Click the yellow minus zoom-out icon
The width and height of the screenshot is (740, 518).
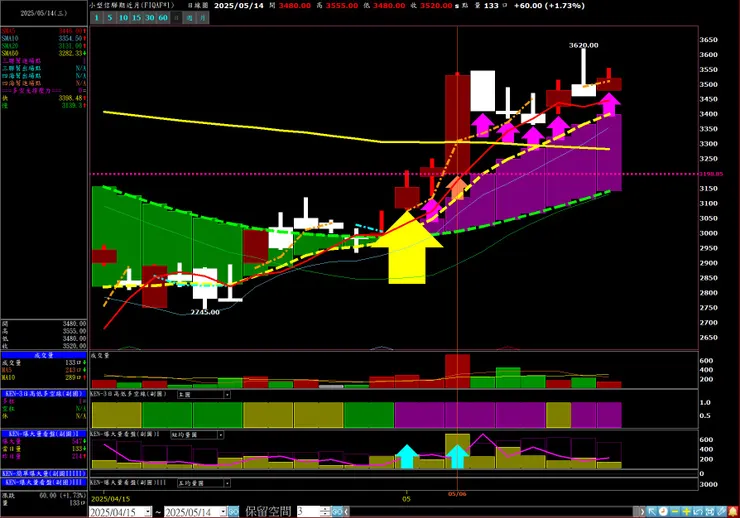tap(675, 511)
